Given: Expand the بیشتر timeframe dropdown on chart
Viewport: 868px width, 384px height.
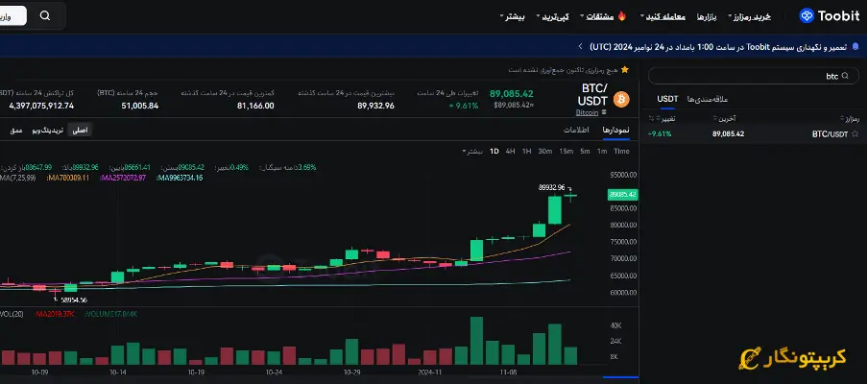Looking at the screenshot, I should coord(472,151).
